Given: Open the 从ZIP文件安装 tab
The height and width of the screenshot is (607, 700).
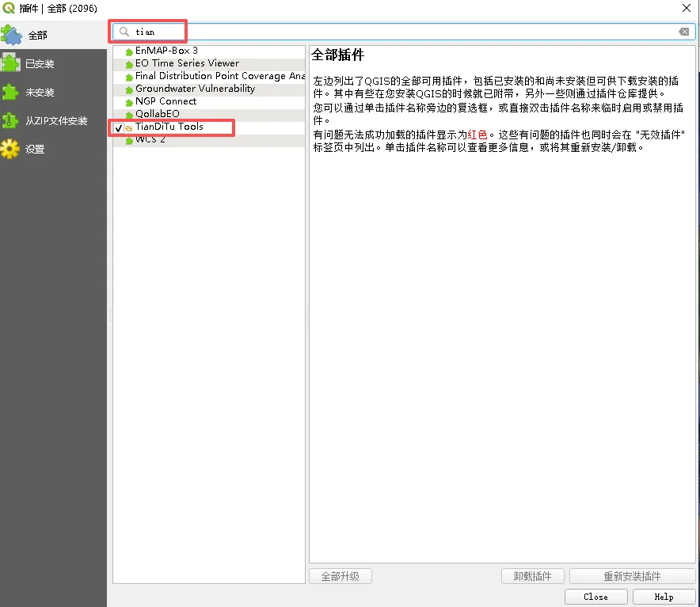Looking at the screenshot, I should click(53, 120).
